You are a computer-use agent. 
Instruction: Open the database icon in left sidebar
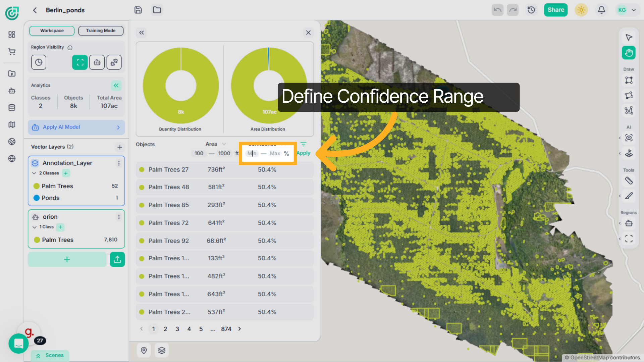(x=12, y=108)
